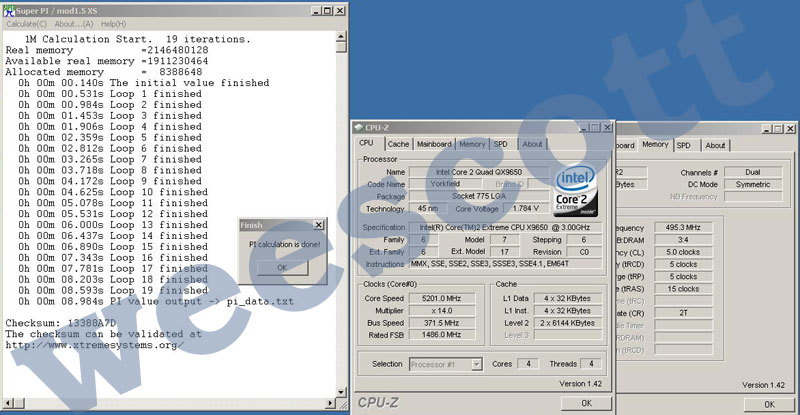The width and height of the screenshot is (800, 415).
Task: Click the DC Mode value Symmetric
Action: point(753,184)
